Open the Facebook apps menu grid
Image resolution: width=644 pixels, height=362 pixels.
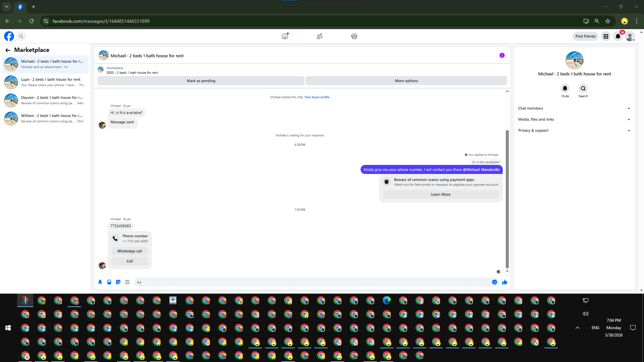(x=606, y=36)
